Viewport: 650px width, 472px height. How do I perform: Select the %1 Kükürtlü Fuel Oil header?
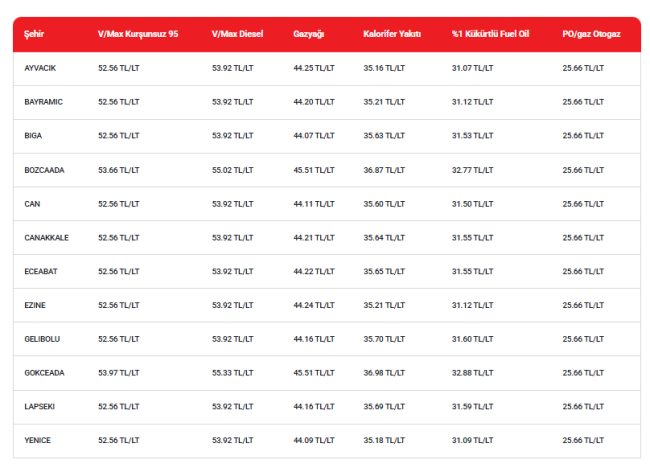(x=490, y=34)
